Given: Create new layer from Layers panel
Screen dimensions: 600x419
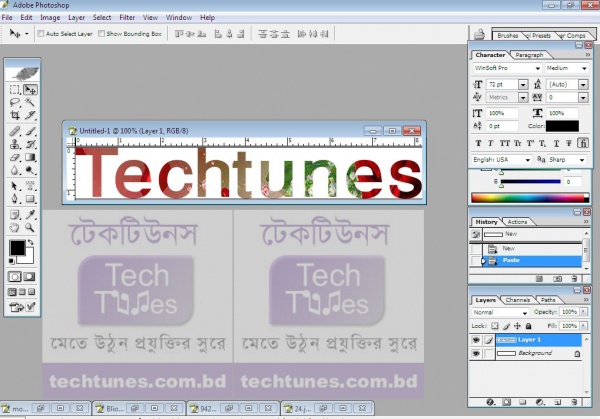Looking at the screenshot, I should pos(558,402).
